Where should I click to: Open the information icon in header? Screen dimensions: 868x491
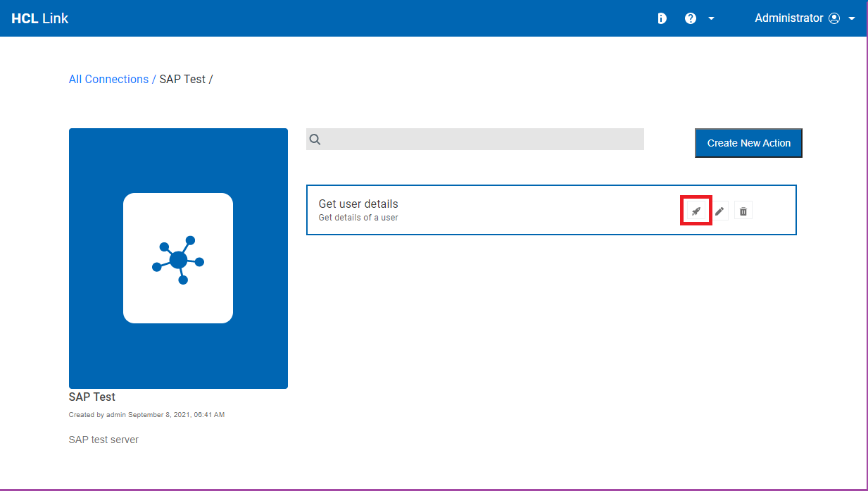click(x=662, y=18)
